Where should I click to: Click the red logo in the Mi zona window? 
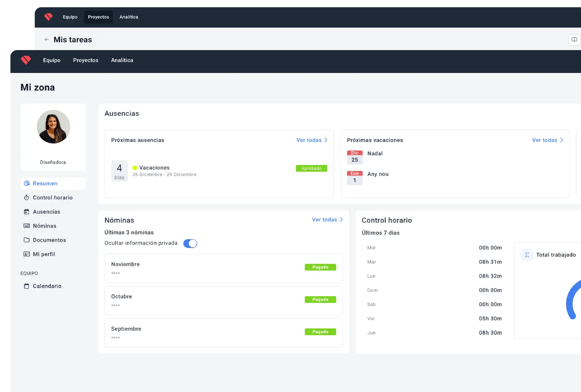tap(26, 60)
